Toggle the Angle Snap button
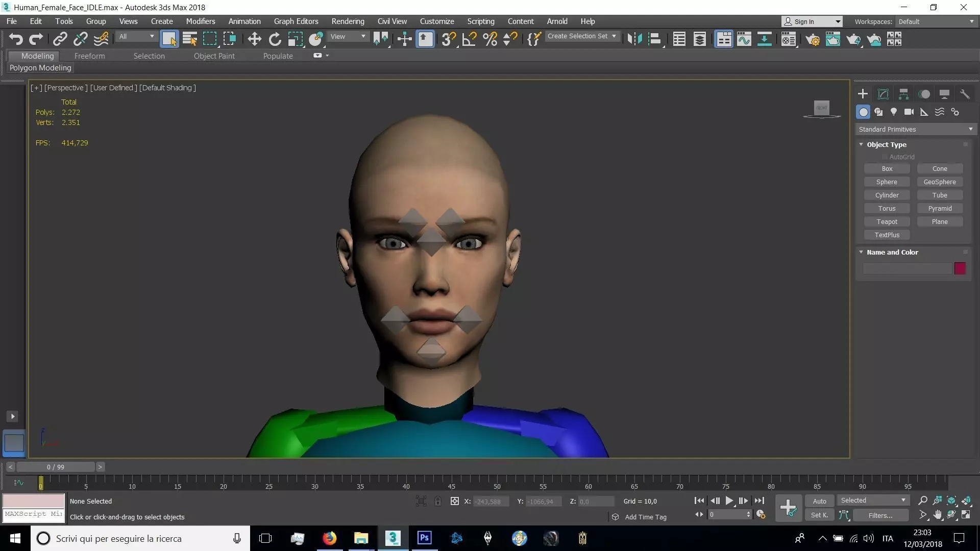Screen dimensions: 980x551 pyautogui.click(x=469, y=39)
